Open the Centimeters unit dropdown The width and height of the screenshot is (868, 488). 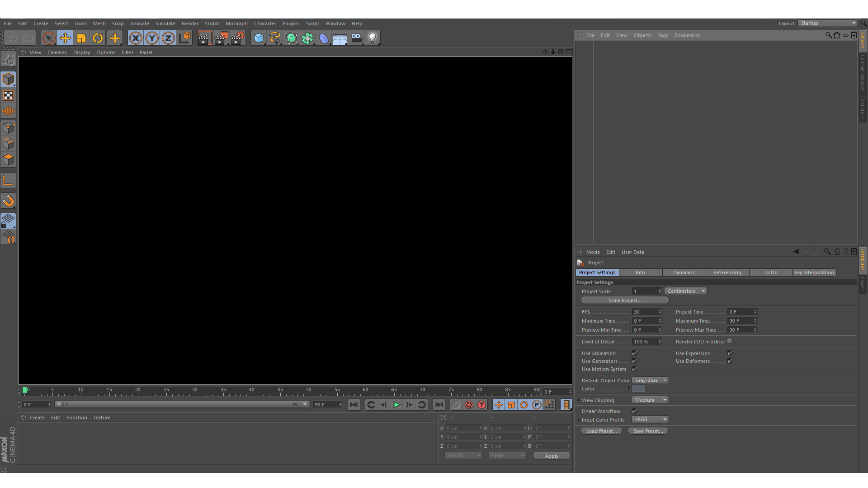tap(685, 291)
